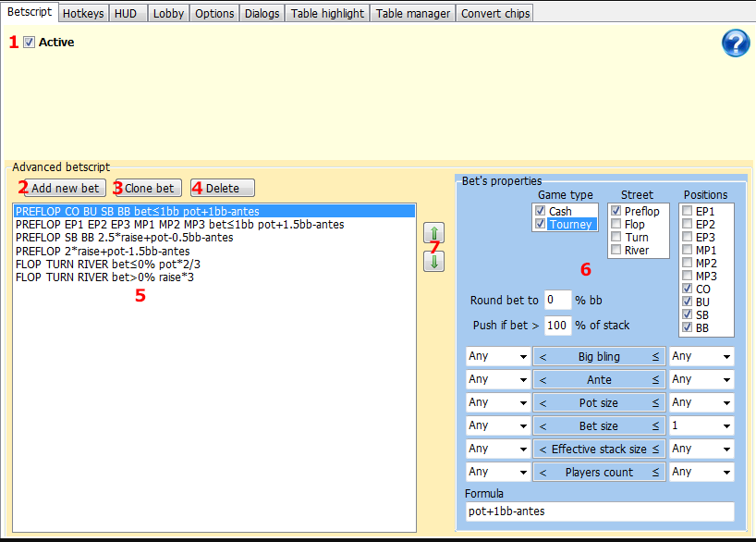Viewport: 756px width, 542px height.
Task: Uncheck the Preflop street checkbox
Action: pos(616,211)
